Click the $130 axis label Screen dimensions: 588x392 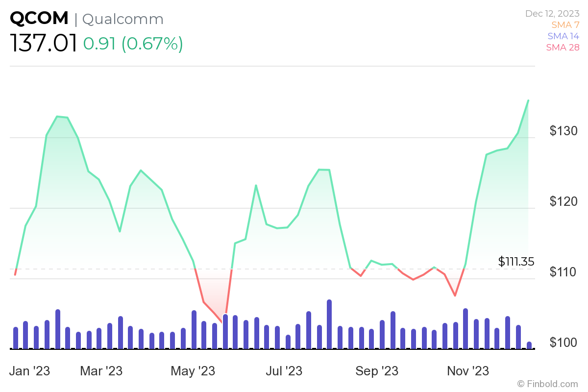[563, 131]
